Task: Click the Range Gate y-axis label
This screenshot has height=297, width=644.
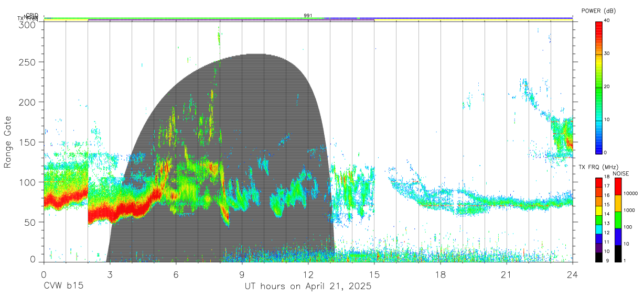Action: pyautogui.click(x=8, y=142)
